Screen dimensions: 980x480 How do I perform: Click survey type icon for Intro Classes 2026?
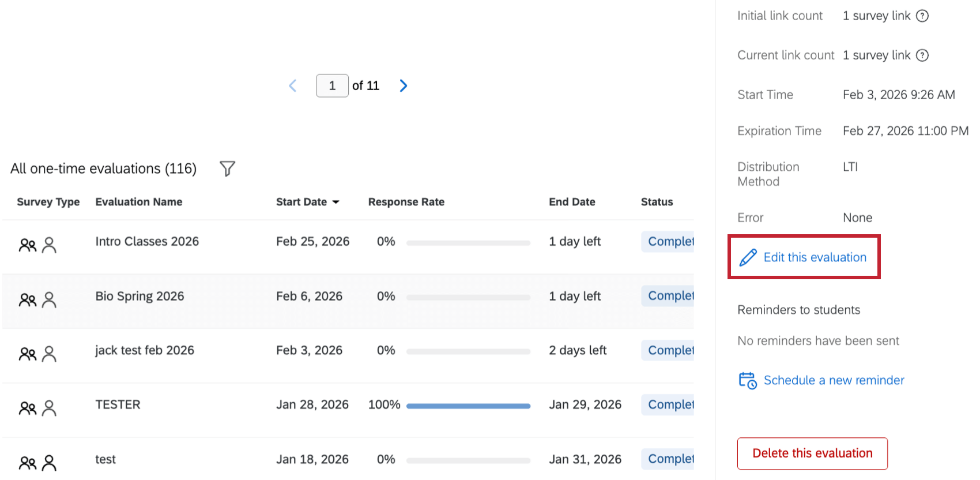pos(37,245)
